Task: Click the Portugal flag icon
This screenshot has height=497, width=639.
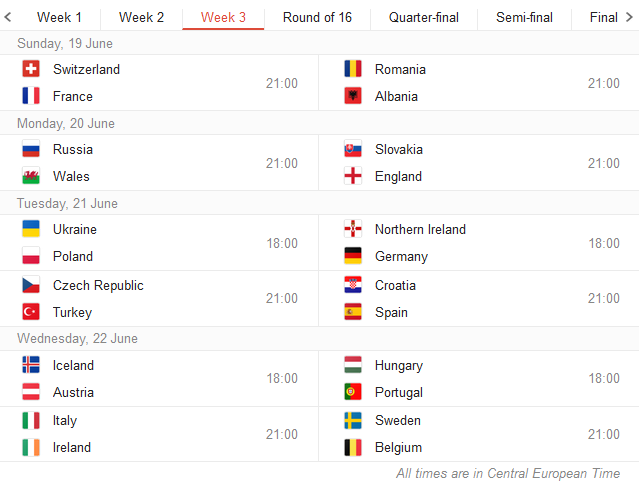Action: pyautogui.click(x=353, y=391)
